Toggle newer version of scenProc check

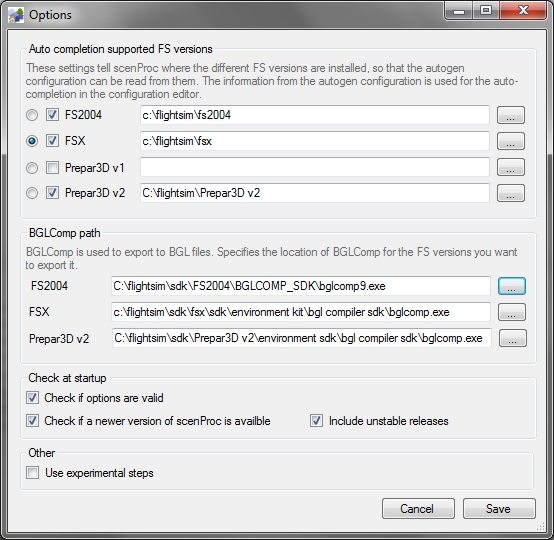click(33, 421)
